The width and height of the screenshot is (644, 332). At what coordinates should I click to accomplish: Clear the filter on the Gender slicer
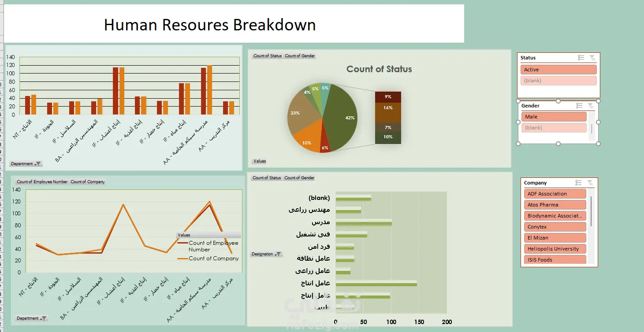point(591,106)
